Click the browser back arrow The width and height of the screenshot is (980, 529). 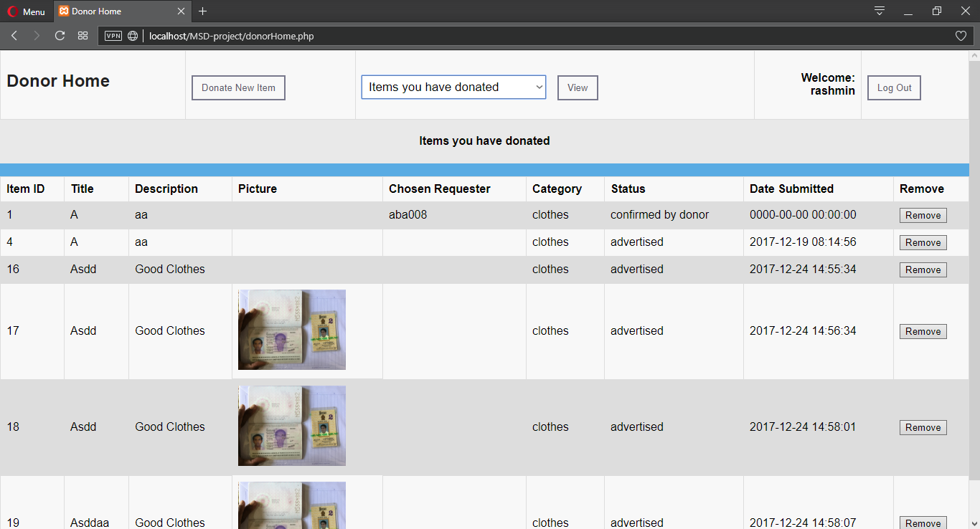(14, 36)
